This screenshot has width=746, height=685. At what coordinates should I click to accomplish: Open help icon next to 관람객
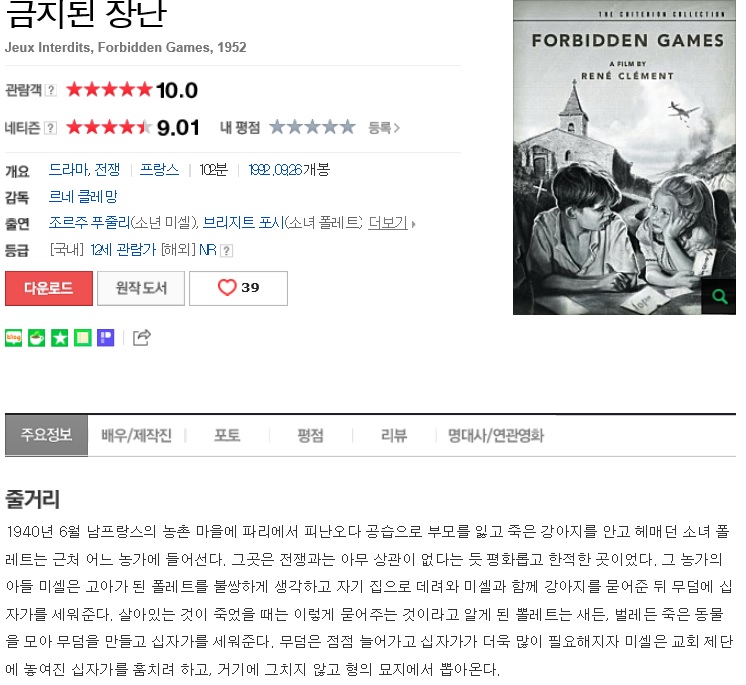pyautogui.click(x=51, y=90)
